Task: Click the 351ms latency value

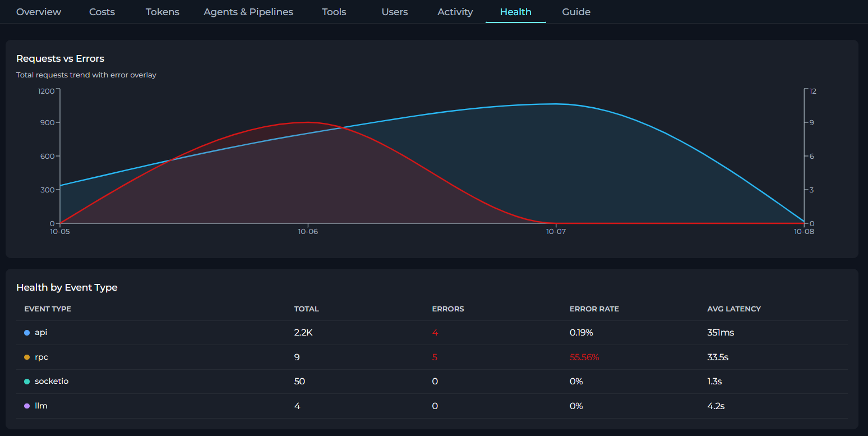Action: (721, 333)
